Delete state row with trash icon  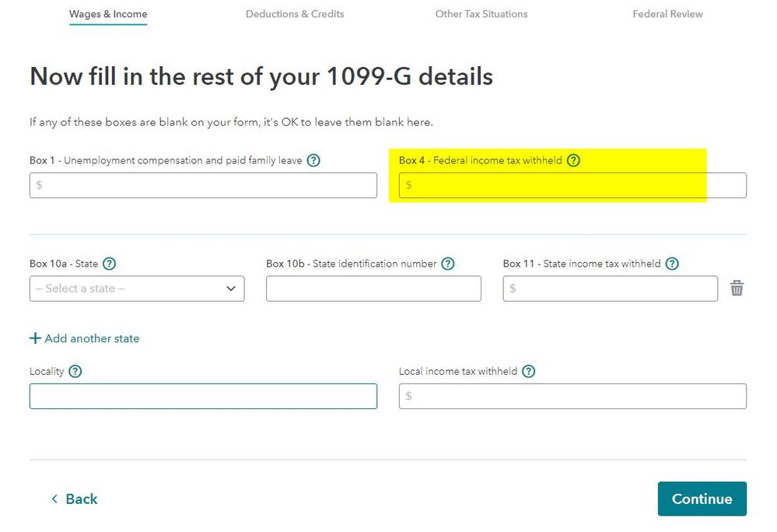tap(737, 289)
